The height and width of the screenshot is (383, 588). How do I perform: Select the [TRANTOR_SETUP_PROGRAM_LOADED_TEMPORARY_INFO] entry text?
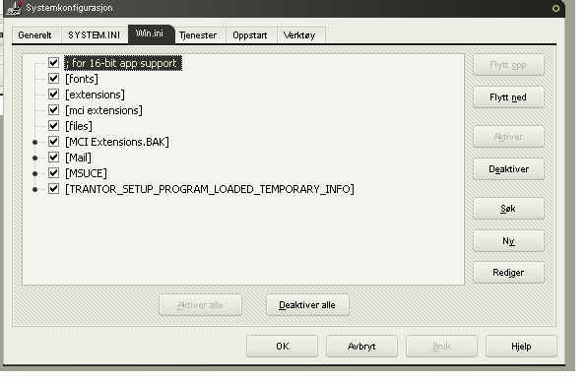click(x=210, y=189)
